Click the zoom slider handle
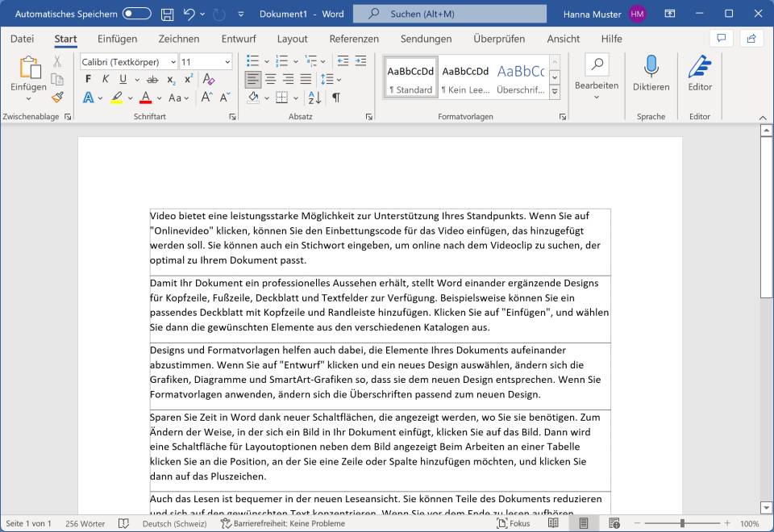774x532 pixels. (682, 523)
